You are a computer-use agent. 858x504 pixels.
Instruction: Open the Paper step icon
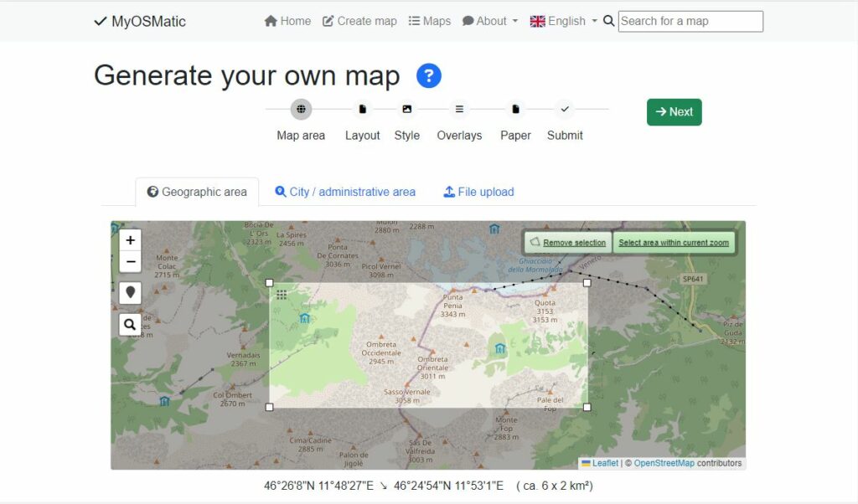514,109
